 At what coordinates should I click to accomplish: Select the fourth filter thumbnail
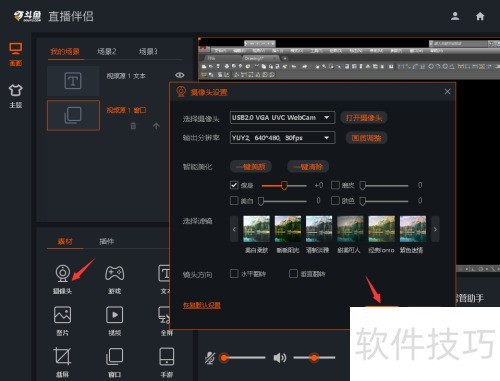350,229
